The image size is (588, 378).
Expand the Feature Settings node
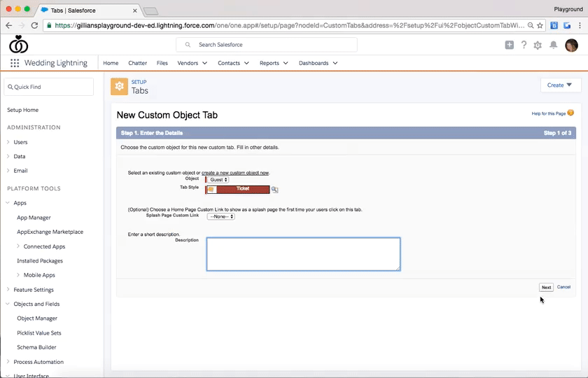(8, 289)
